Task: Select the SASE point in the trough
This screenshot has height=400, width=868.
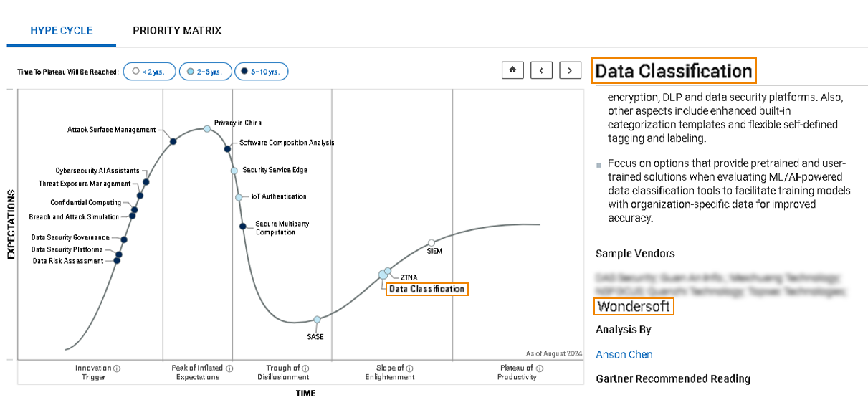Action: [x=317, y=320]
